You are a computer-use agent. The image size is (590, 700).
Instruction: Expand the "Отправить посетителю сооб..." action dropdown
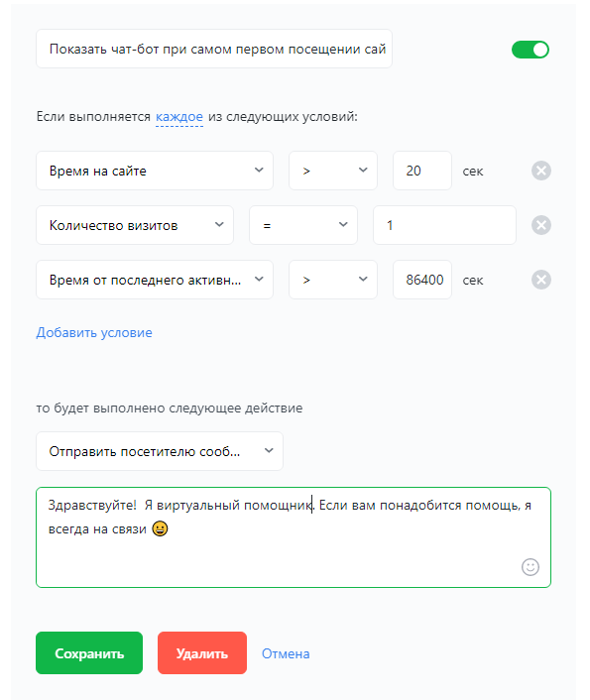(160, 451)
